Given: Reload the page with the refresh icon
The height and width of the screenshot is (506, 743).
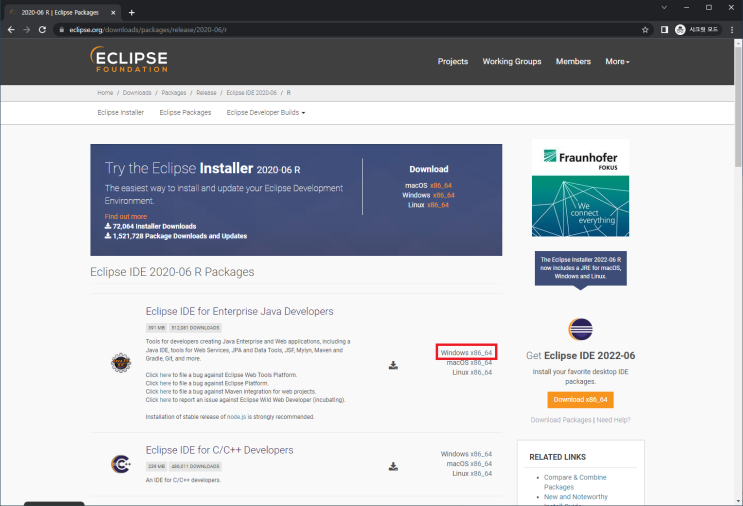Looking at the screenshot, I should click(x=42, y=29).
